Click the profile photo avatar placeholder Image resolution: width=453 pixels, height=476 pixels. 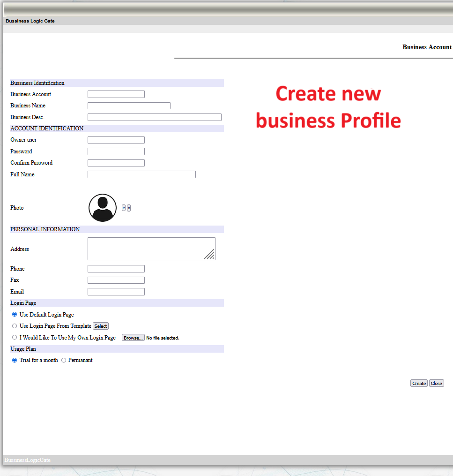click(x=102, y=208)
